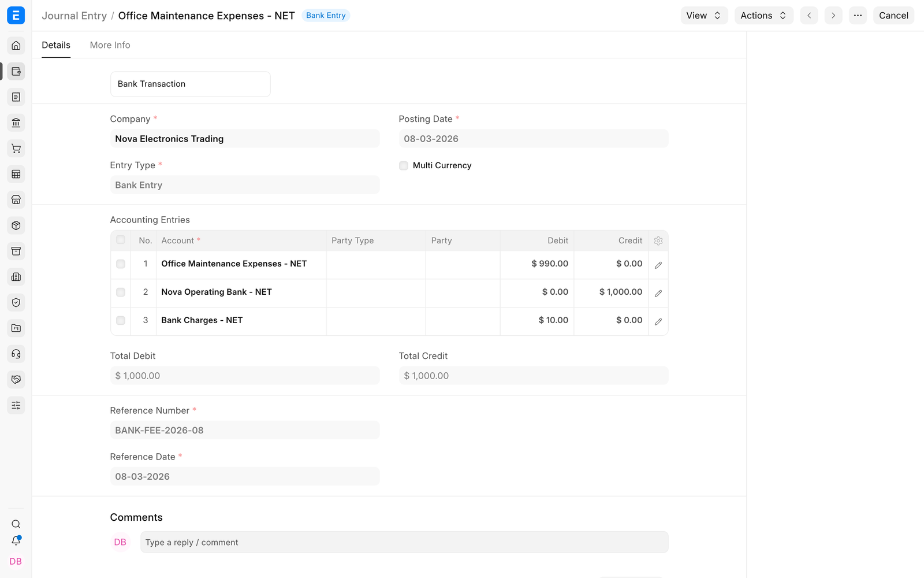924x578 pixels.
Task: Open the three-dot more options menu
Action: pyautogui.click(x=858, y=16)
